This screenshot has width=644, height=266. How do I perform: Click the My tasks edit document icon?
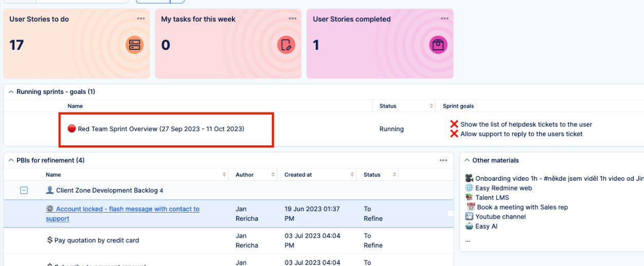[x=286, y=45]
